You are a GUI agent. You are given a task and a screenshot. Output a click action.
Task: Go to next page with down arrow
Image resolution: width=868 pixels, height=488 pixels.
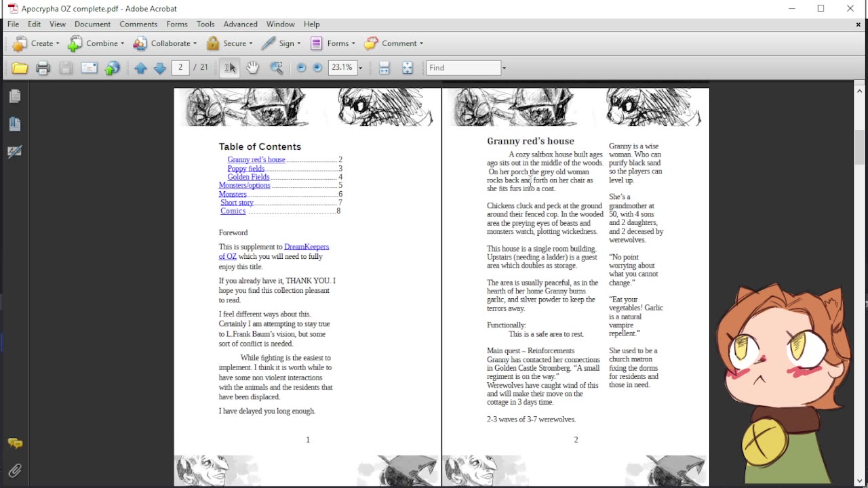click(x=160, y=68)
